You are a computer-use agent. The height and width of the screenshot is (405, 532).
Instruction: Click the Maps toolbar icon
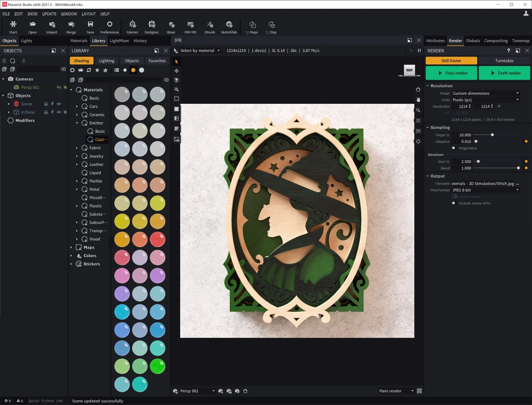coord(252,27)
